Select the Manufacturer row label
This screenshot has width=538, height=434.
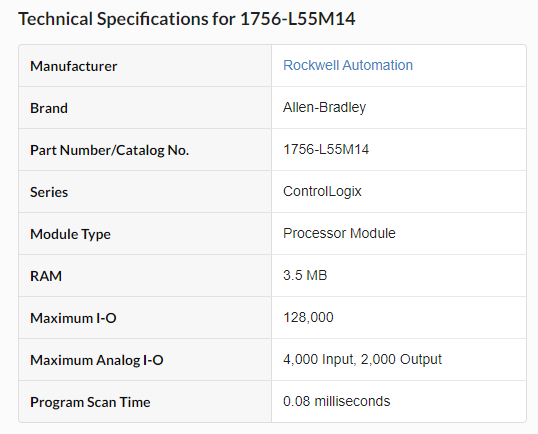click(73, 66)
